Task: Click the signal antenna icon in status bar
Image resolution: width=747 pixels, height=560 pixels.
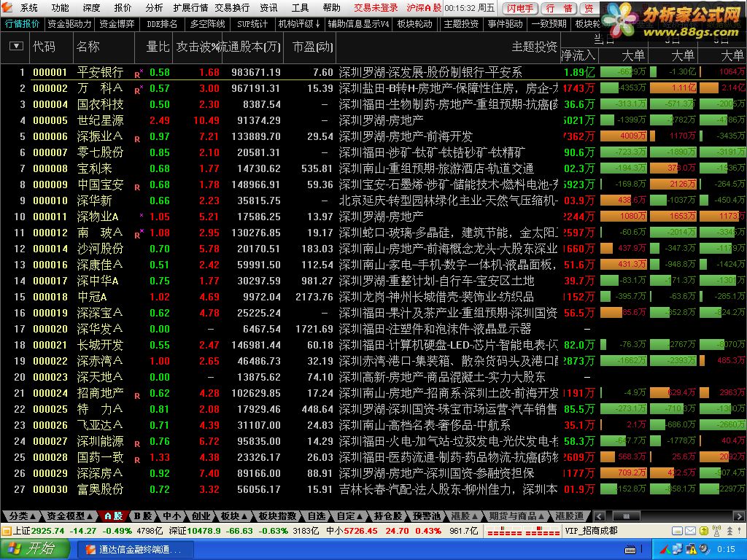Action: pyautogui.click(x=716, y=531)
